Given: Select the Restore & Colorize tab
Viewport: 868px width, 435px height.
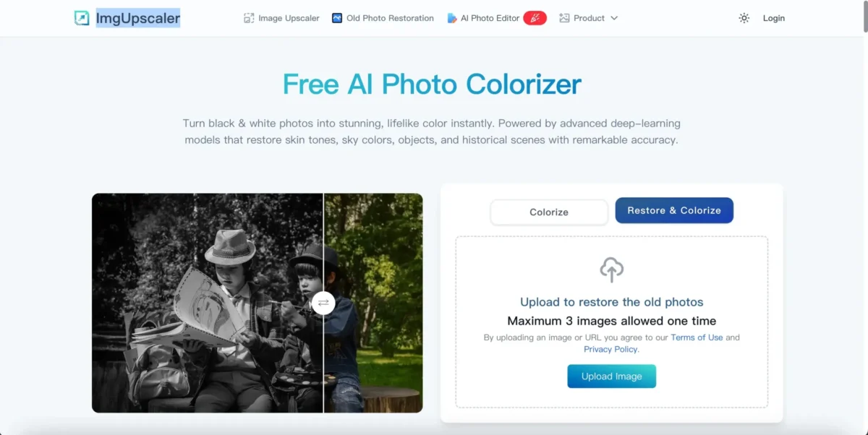Looking at the screenshot, I should click(x=674, y=210).
